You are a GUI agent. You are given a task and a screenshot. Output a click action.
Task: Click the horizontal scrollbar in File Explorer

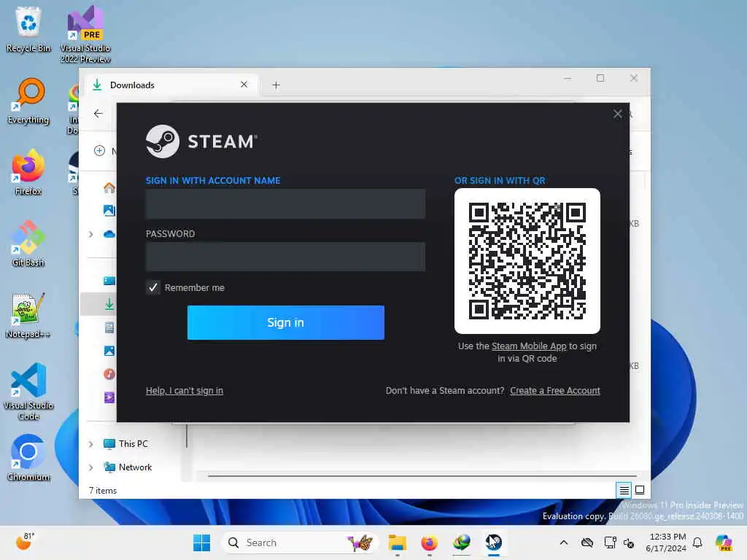tap(422, 475)
